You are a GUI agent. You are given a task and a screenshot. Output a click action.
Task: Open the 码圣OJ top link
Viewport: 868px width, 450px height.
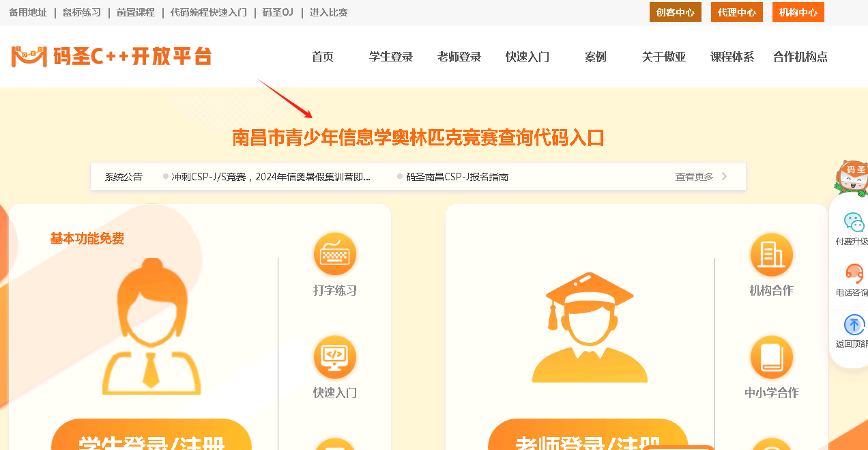(278, 12)
